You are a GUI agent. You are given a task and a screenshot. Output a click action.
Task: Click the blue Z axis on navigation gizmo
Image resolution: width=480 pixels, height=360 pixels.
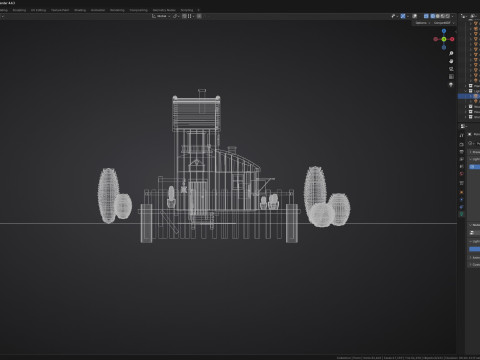coord(444,31)
